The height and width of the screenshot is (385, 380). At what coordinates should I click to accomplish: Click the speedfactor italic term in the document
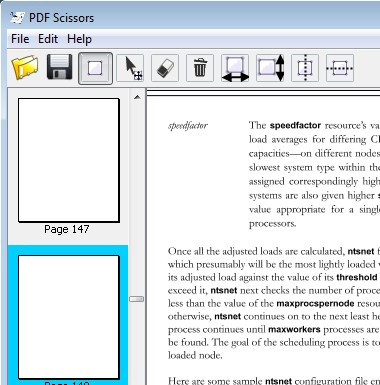(188, 126)
